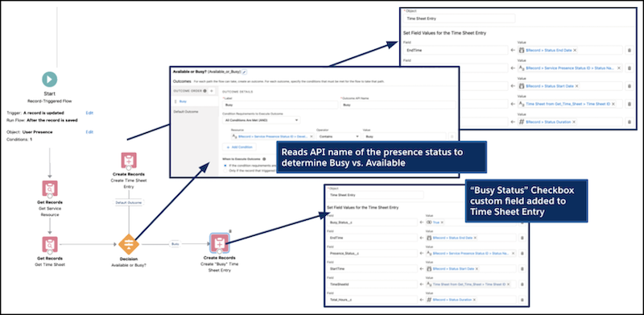Viewport: 644px width, 315px height.
Task: Open the Outcome Order info icon
Action: (205, 91)
